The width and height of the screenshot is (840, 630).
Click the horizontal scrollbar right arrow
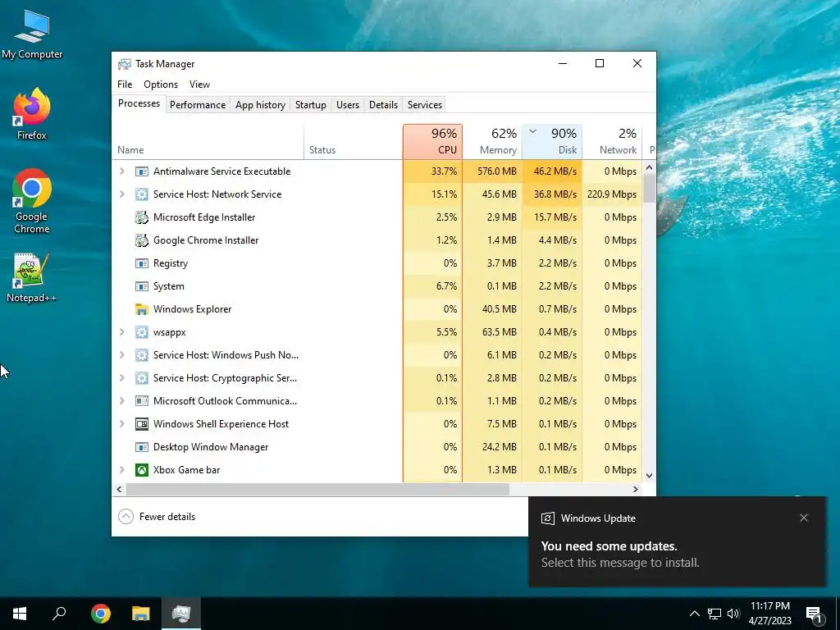tap(636, 489)
